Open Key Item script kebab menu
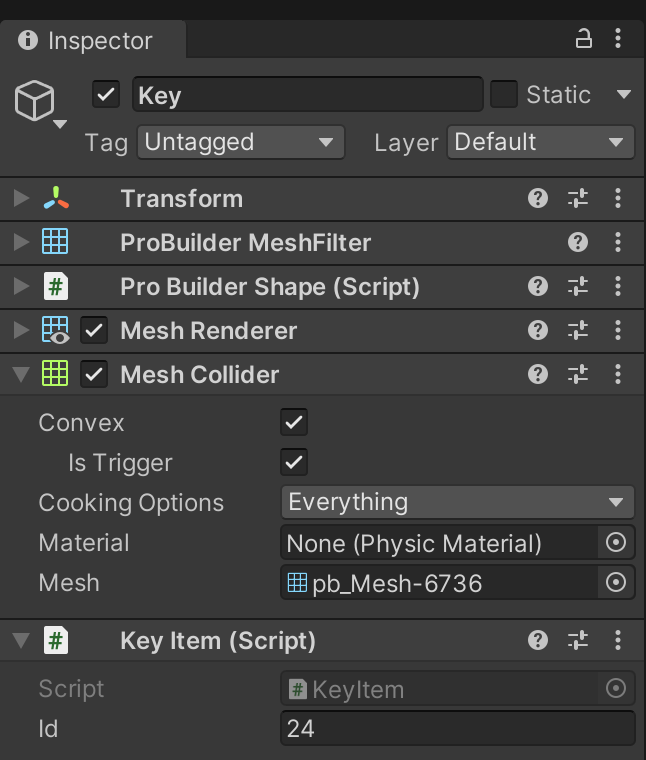 618,640
